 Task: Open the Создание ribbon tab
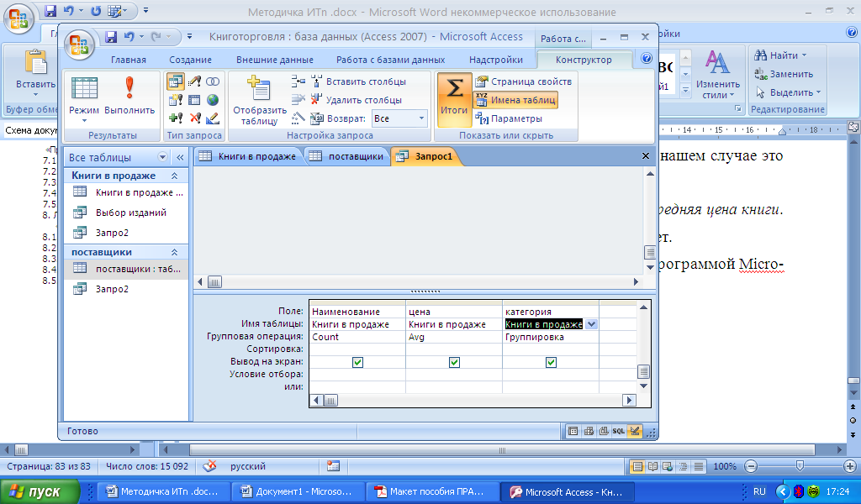tap(190, 60)
